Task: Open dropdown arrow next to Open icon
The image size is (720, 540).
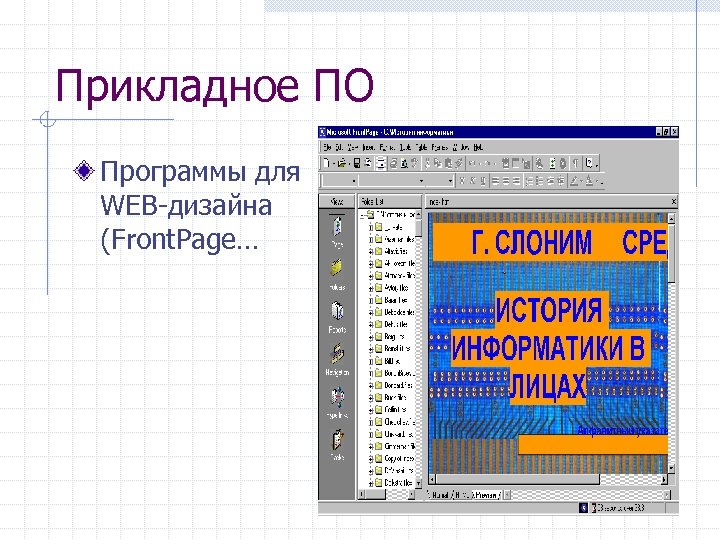Action: point(349,163)
